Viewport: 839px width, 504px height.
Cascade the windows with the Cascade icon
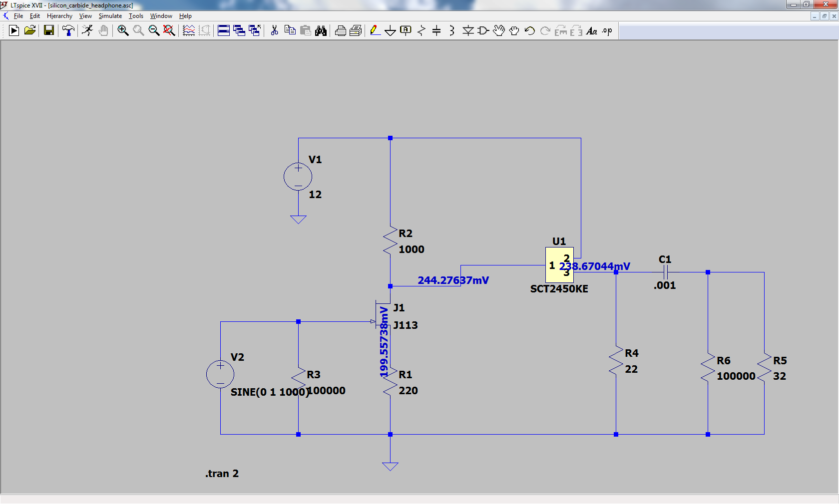coord(239,31)
